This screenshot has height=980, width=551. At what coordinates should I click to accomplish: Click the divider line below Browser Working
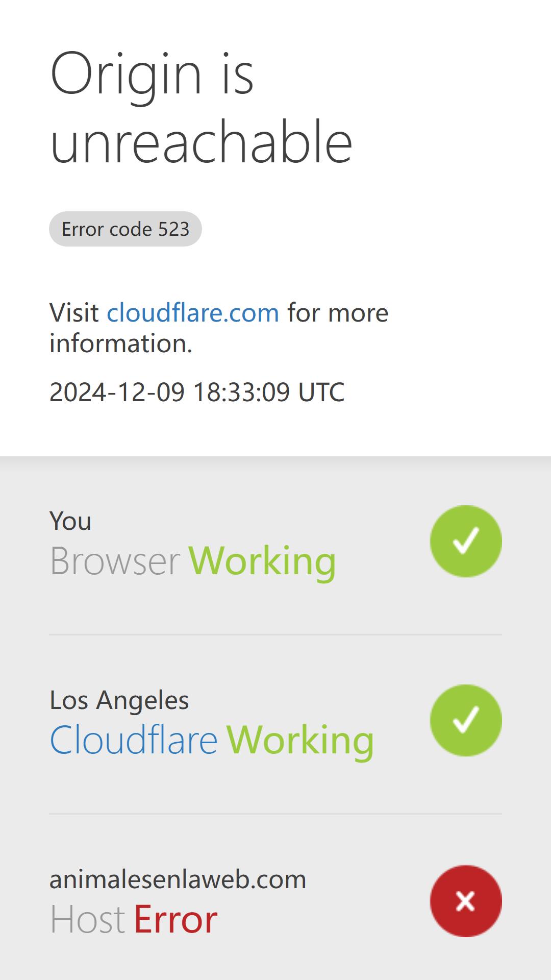pos(275,634)
